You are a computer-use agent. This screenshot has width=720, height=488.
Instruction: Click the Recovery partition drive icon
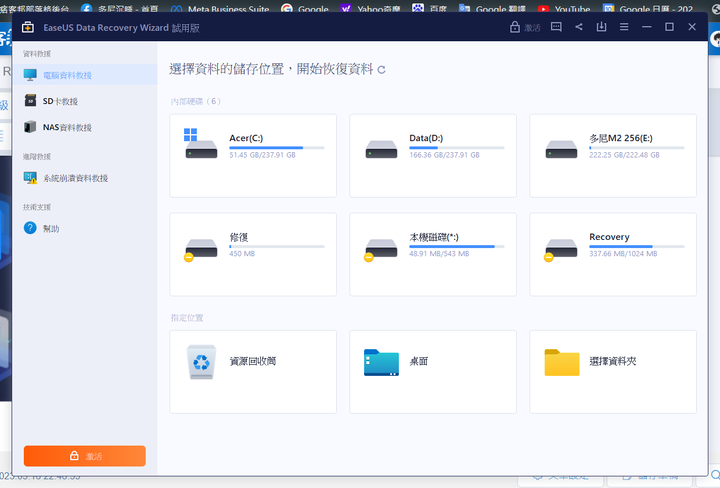tap(561, 250)
